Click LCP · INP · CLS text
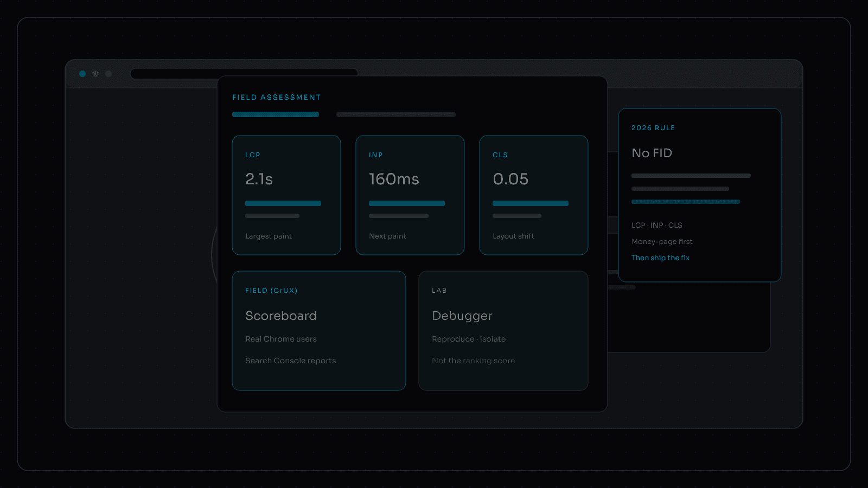Viewport: 868px width, 488px height. 657,226
